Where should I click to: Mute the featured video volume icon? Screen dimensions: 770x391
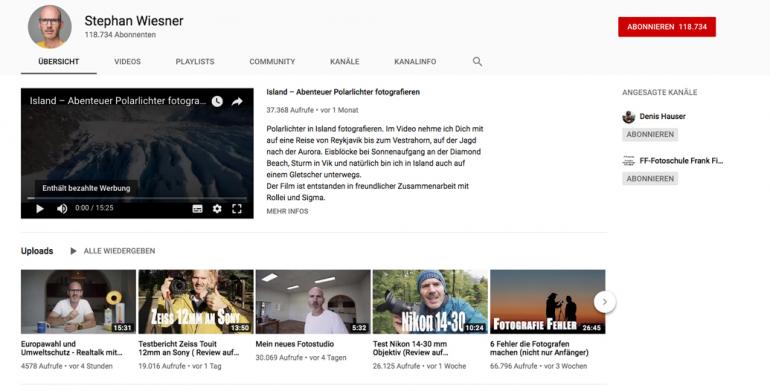(62, 209)
